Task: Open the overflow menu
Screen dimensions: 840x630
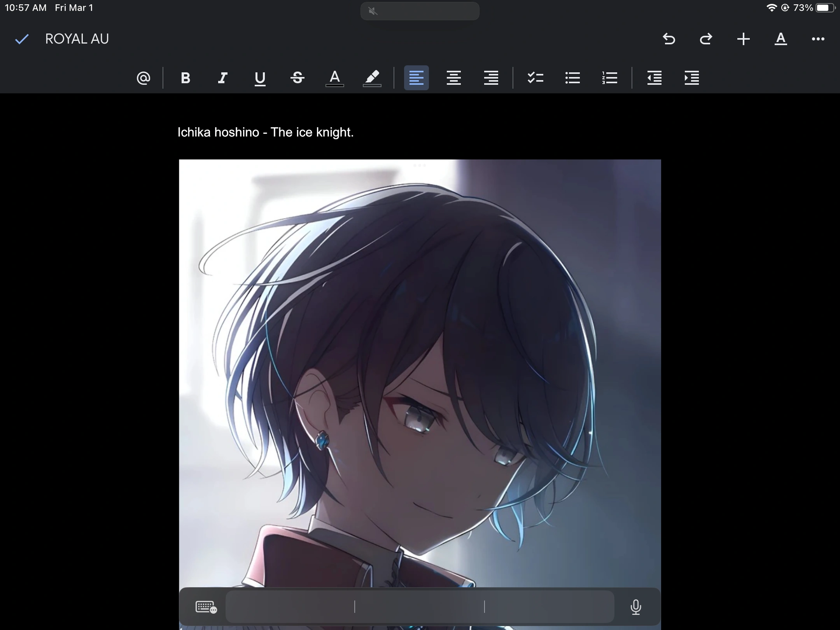Action: pos(818,39)
